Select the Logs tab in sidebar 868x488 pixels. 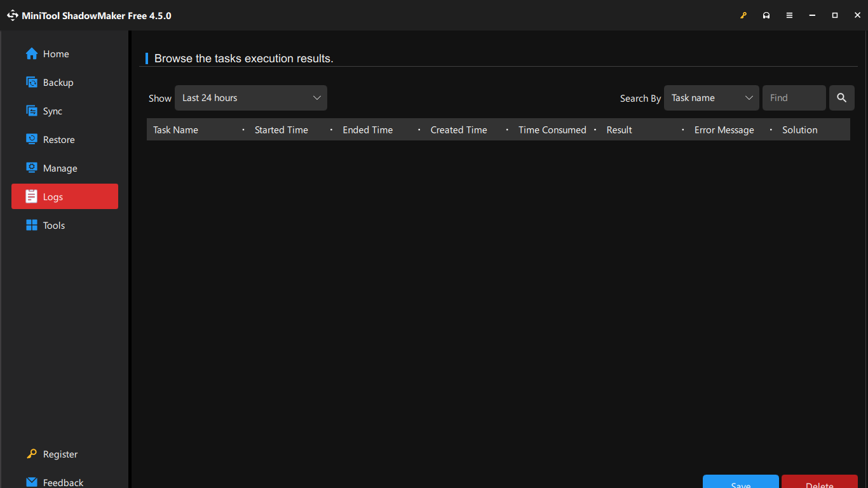pyautogui.click(x=65, y=197)
